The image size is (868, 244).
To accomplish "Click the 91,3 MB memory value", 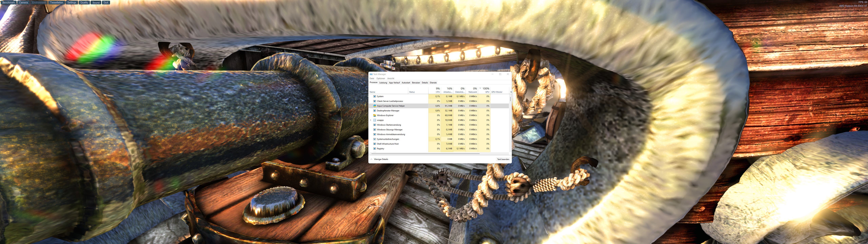I will coord(448,106).
